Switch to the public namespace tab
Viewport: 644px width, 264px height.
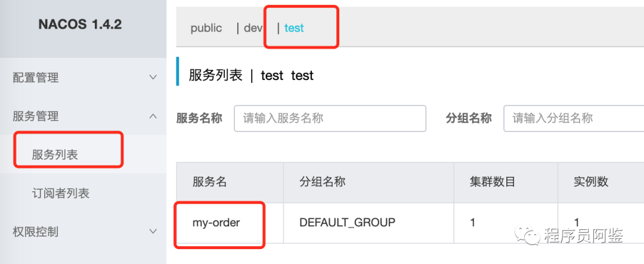[x=206, y=28]
